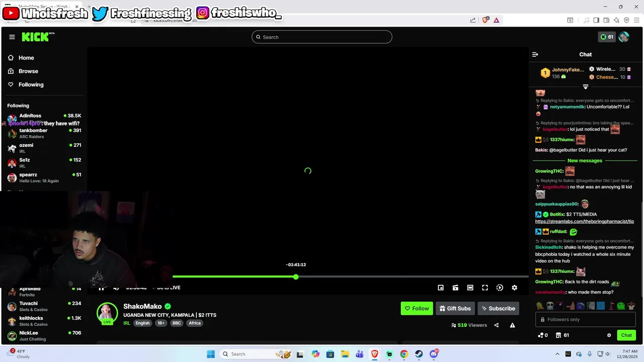Open the channel shop with 61 items
Viewport: 644px width, 362px height.
(562, 335)
